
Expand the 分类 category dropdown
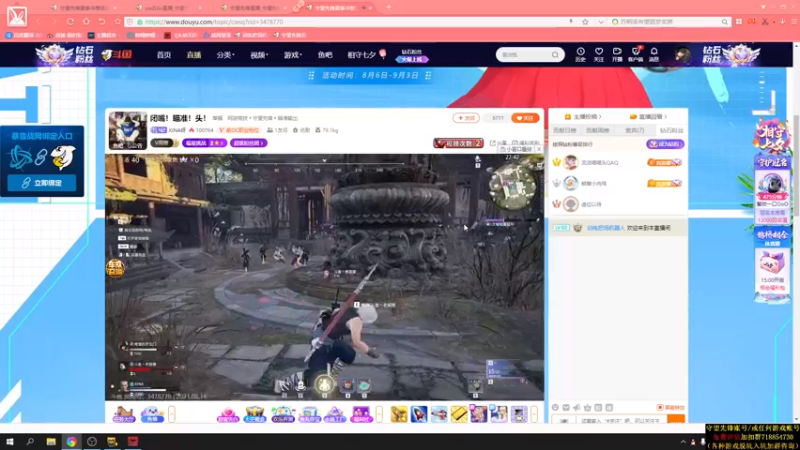(225, 55)
